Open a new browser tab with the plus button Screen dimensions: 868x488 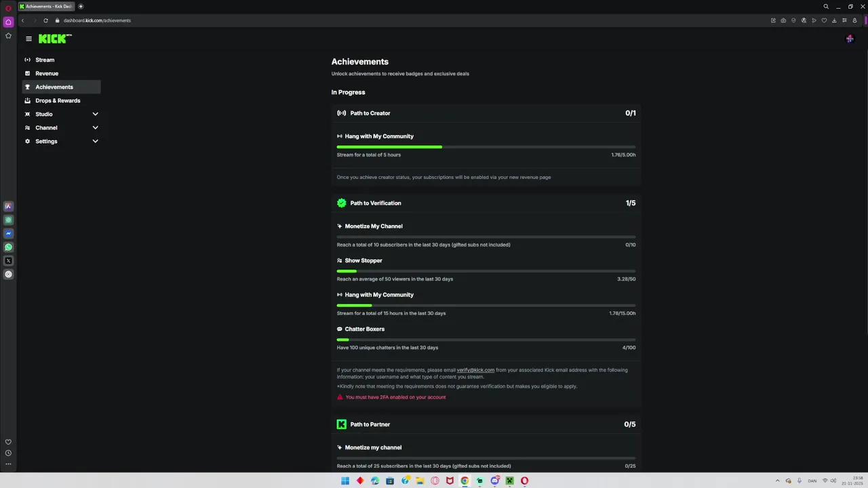click(x=81, y=7)
